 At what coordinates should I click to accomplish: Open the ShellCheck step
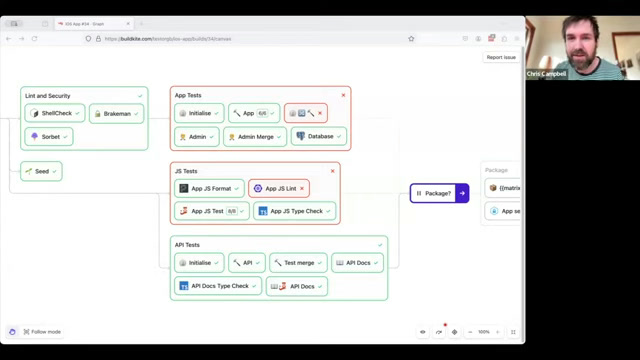tap(55, 113)
